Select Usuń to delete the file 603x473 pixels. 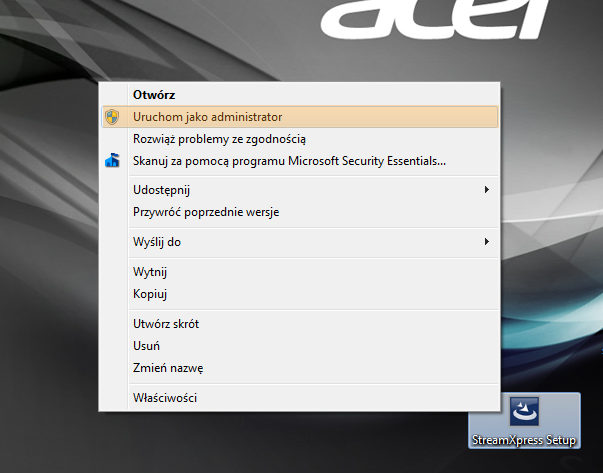click(x=300, y=346)
